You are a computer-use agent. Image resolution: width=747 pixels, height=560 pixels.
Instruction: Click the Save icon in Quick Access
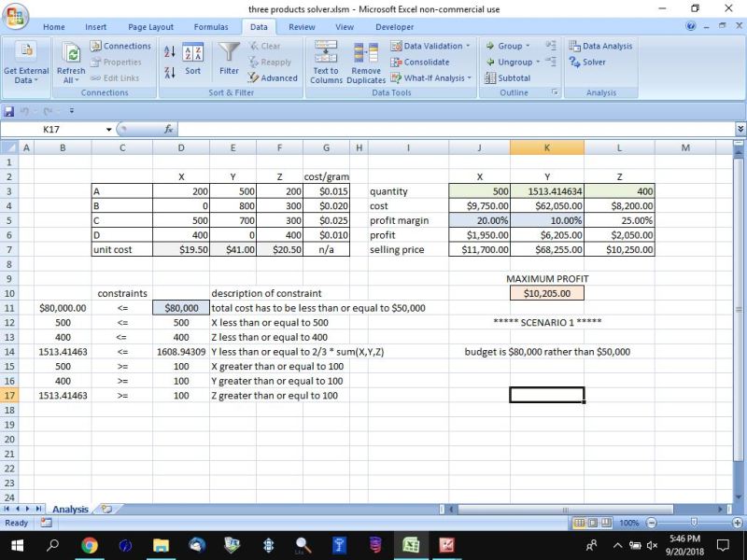9,111
